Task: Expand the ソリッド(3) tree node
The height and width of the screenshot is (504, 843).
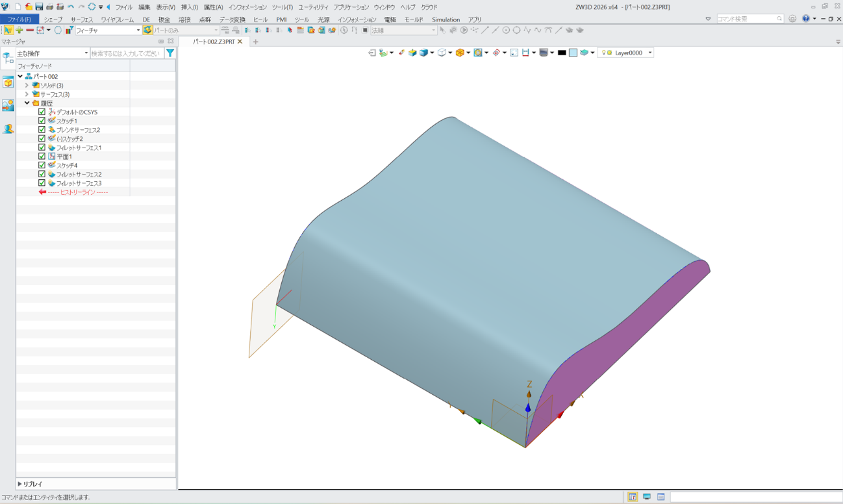Action: (x=27, y=85)
